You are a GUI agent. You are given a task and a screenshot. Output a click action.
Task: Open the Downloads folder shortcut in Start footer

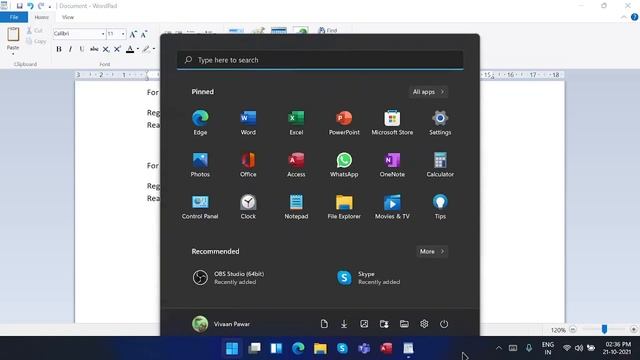pyautogui.click(x=344, y=324)
